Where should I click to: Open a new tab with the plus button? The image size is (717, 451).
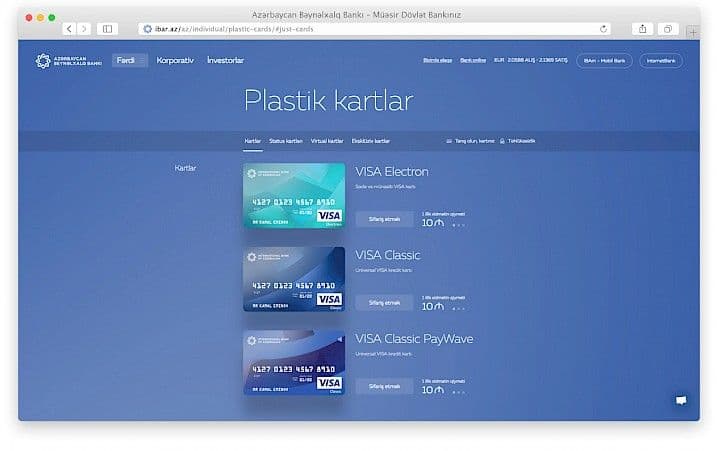click(693, 32)
